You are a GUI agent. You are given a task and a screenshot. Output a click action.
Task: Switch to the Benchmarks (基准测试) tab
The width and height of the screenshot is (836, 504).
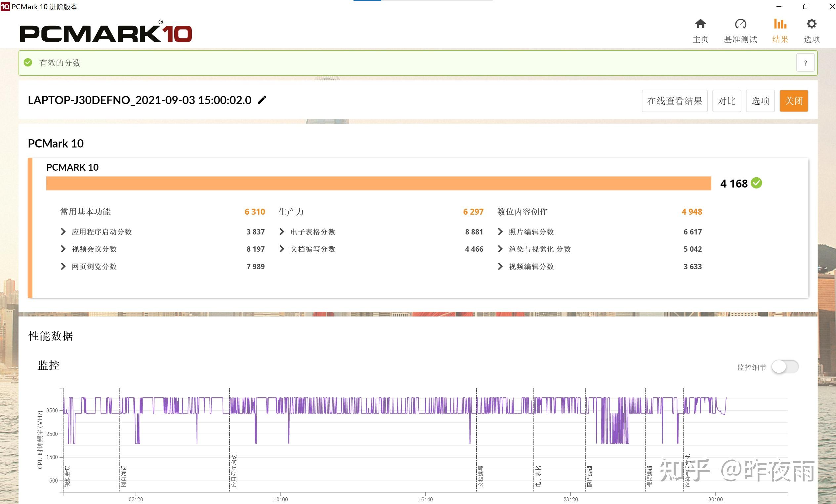coord(740,31)
